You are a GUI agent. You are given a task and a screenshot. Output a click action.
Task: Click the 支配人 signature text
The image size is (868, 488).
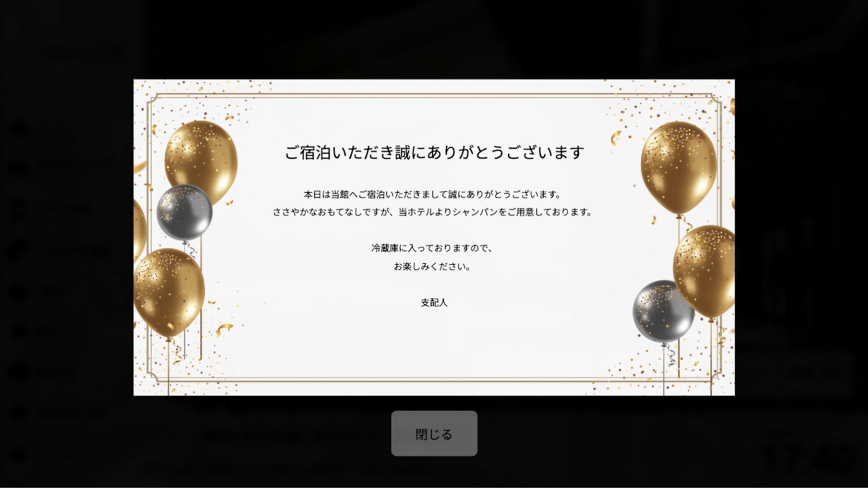click(x=434, y=303)
